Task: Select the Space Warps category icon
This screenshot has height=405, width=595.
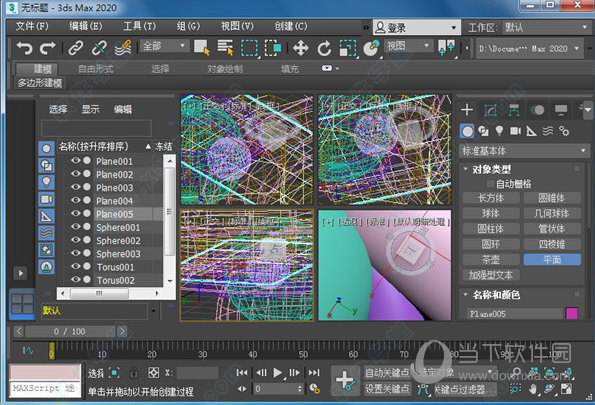Action: click(548, 131)
